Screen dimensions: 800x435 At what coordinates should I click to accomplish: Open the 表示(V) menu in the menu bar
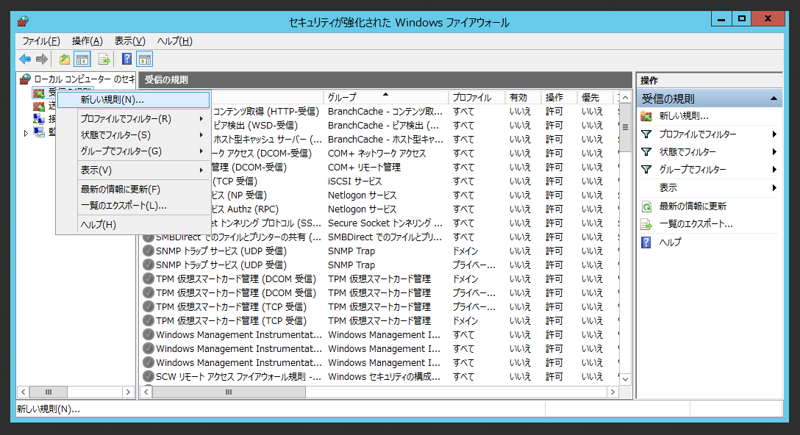point(130,41)
